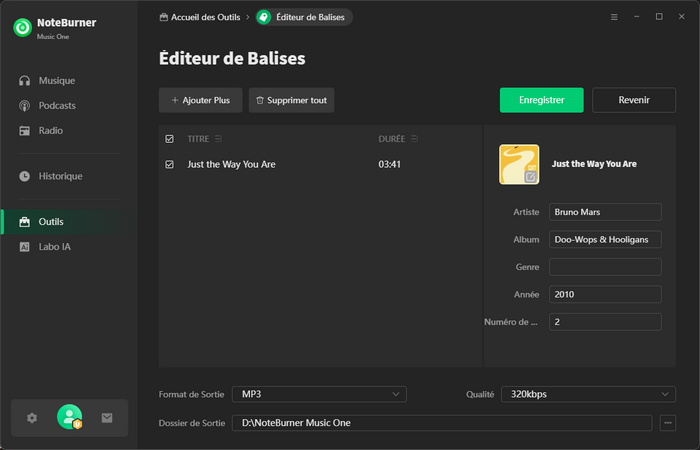Screen dimensions: 700x450
Task: Sort tracks using the TITRE column filter icon
Action: [218, 139]
